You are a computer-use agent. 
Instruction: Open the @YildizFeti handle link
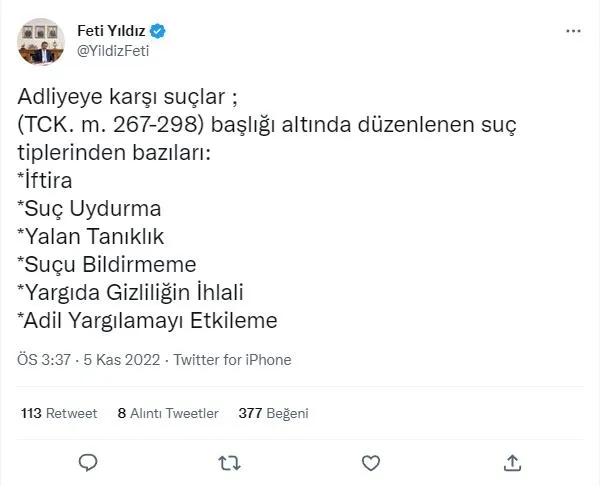pyautogui.click(x=112, y=52)
